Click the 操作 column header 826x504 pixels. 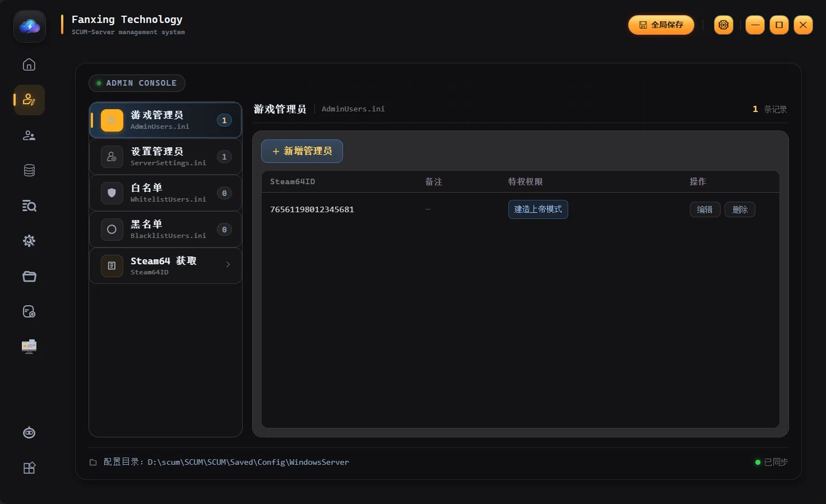click(698, 181)
